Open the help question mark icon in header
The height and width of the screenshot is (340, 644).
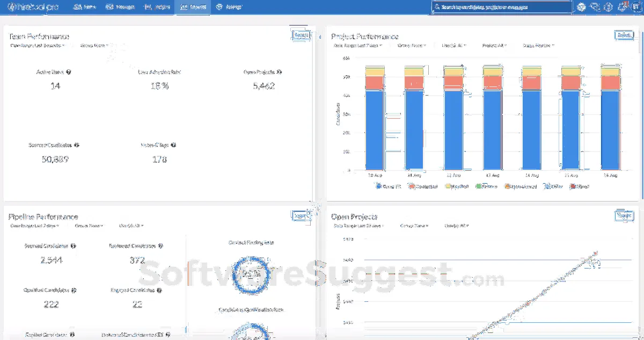pos(608,7)
